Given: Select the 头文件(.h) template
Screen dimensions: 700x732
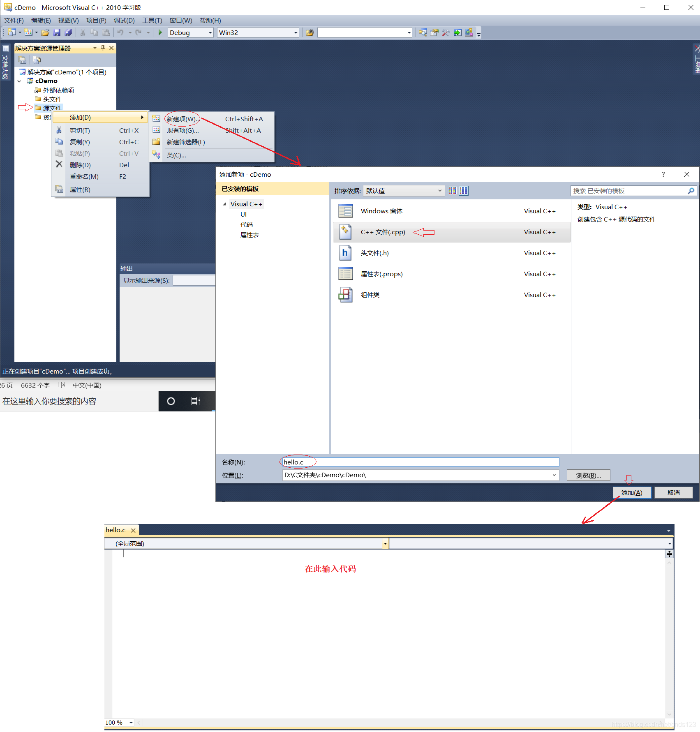Looking at the screenshot, I should (x=451, y=253).
